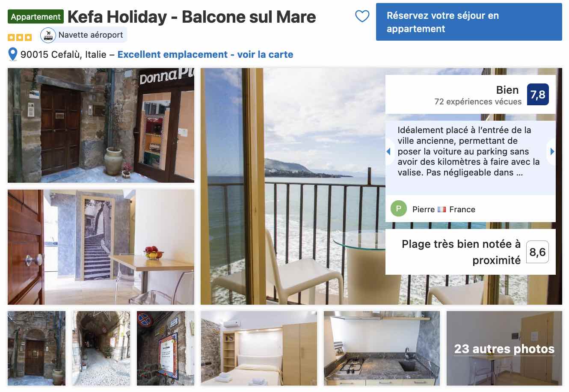Show next review with right arrow

(x=552, y=151)
